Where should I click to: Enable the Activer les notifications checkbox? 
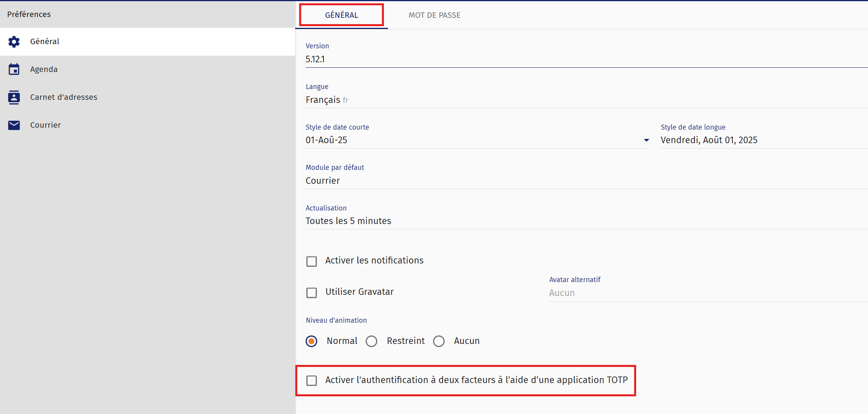(x=311, y=261)
